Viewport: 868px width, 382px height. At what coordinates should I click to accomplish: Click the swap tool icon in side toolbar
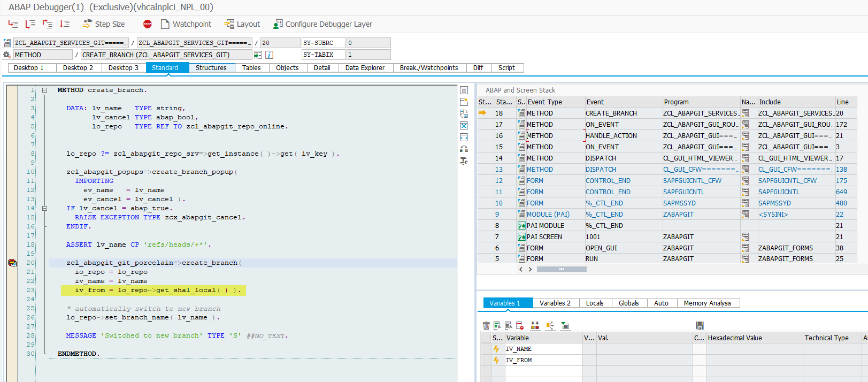(x=464, y=149)
